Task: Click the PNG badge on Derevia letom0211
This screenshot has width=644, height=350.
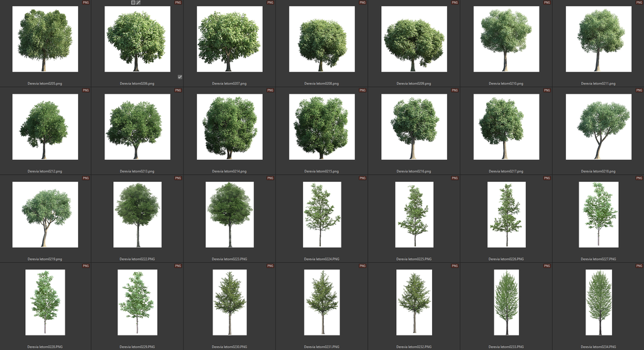Action: pyautogui.click(x=638, y=3)
